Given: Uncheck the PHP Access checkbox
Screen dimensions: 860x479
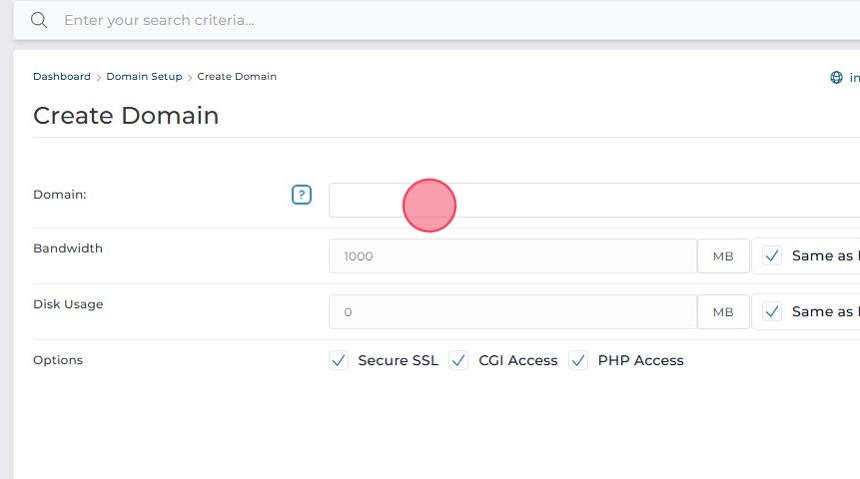Looking at the screenshot, I should (x=578, y=360).
